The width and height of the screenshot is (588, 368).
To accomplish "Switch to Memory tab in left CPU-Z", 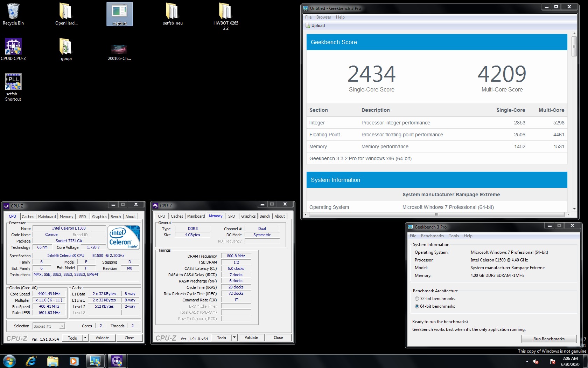I will pos(66,217).
